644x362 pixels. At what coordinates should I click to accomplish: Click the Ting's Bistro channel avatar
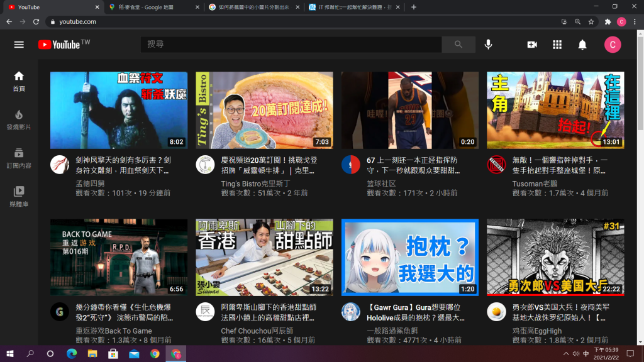205,165
